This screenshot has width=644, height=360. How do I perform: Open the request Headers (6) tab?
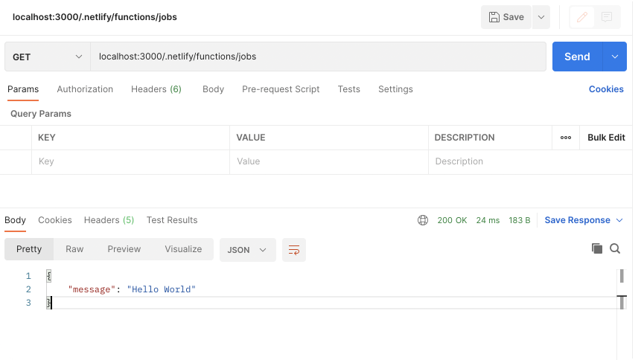point(156,89)
